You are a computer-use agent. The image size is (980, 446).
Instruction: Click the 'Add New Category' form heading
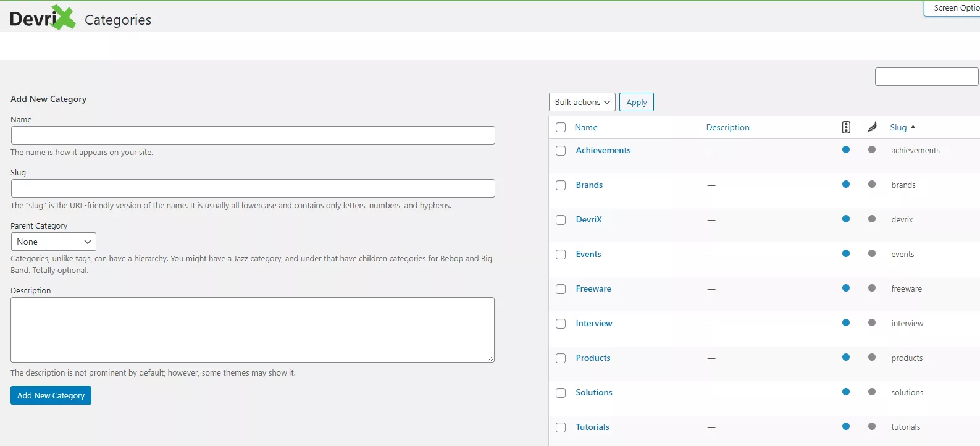click(x=49, y=99)
